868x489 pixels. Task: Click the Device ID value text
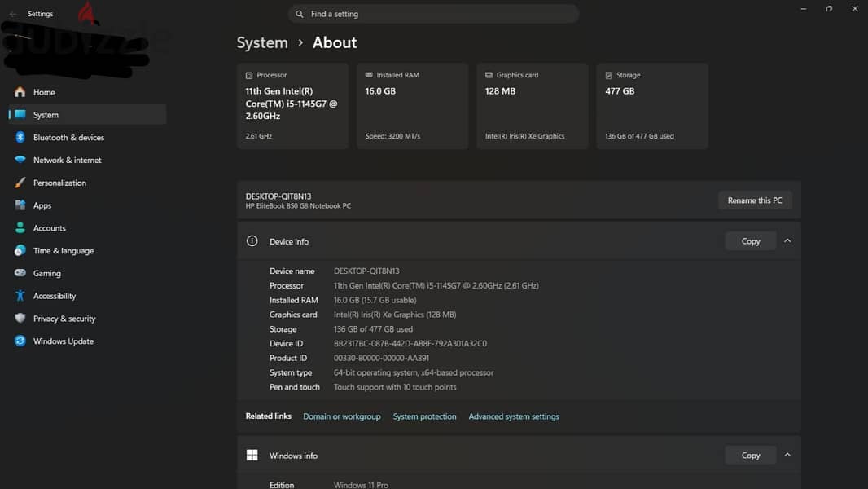coord(410,343)
